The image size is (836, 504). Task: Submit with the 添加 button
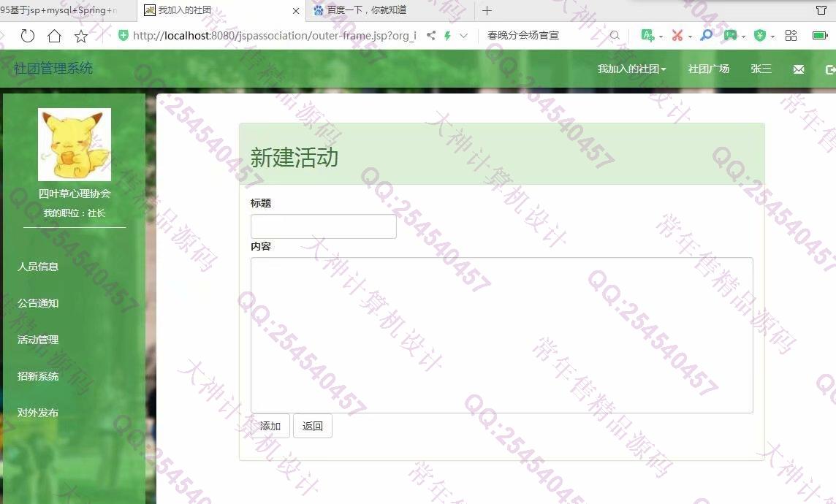pyautogui.click(x=270, y=426)
